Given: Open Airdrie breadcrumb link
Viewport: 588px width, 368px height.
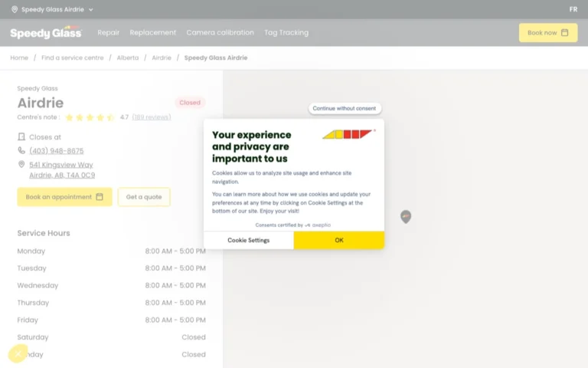Looking at the screenshot, I should tap(162, 58).
